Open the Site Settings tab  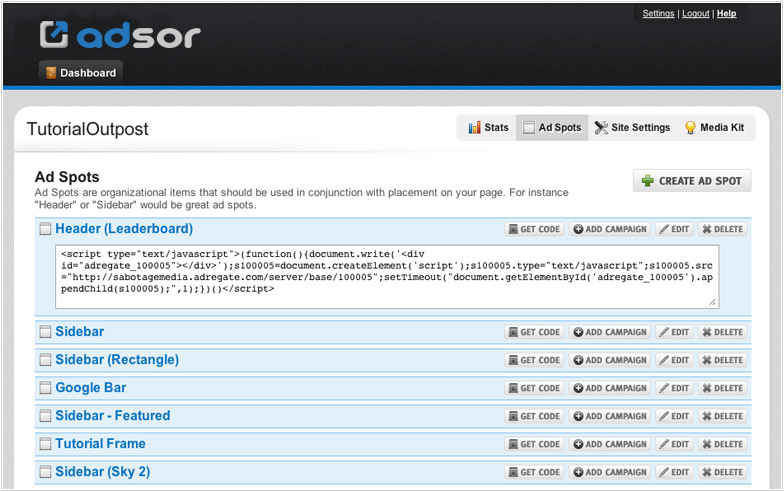632,128
